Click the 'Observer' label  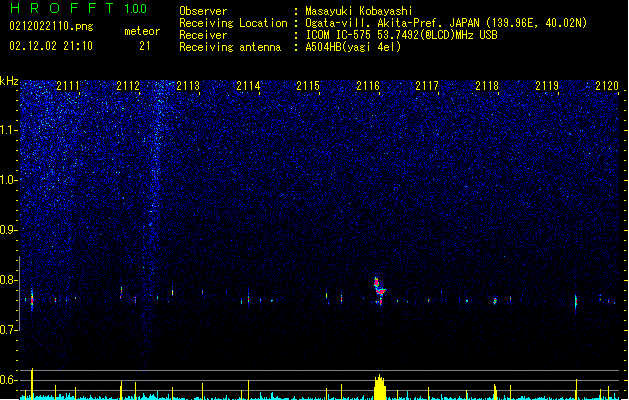[x=203, y=11]
